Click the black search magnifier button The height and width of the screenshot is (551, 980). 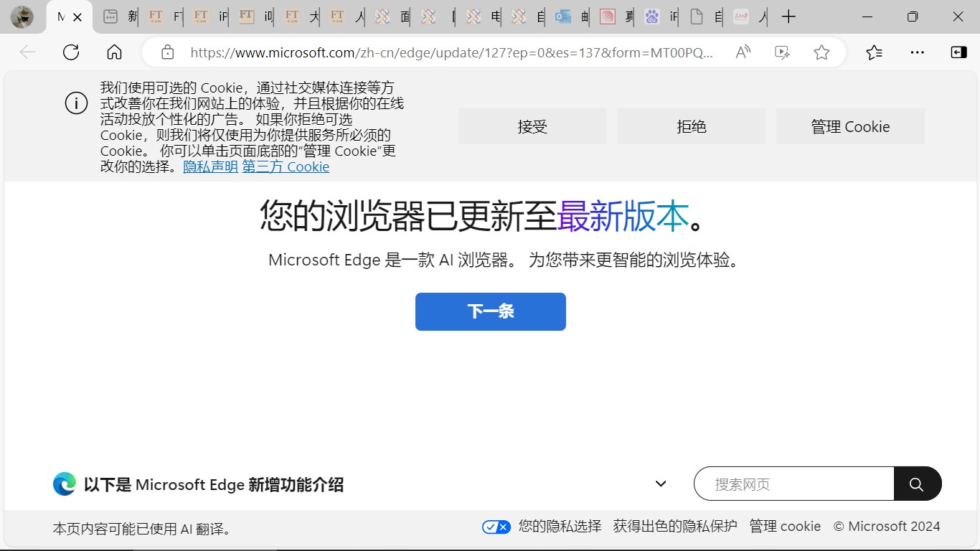(x=918, y=484)
